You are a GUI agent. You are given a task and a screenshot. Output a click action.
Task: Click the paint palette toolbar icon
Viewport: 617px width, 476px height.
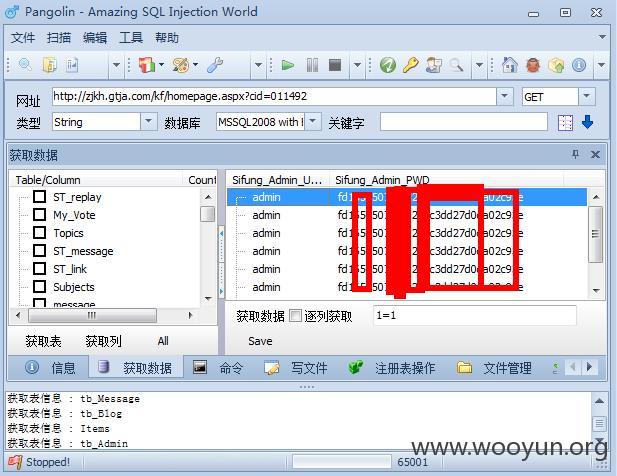181,65
